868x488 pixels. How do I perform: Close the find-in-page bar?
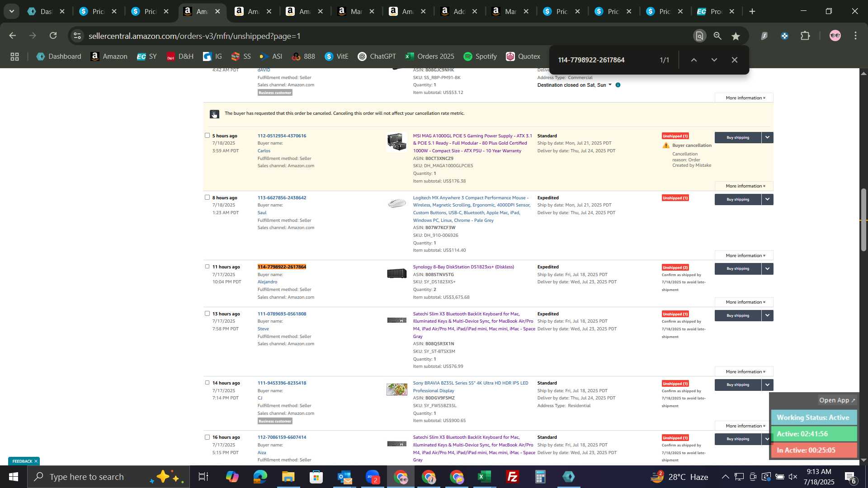tap(735, 60)
